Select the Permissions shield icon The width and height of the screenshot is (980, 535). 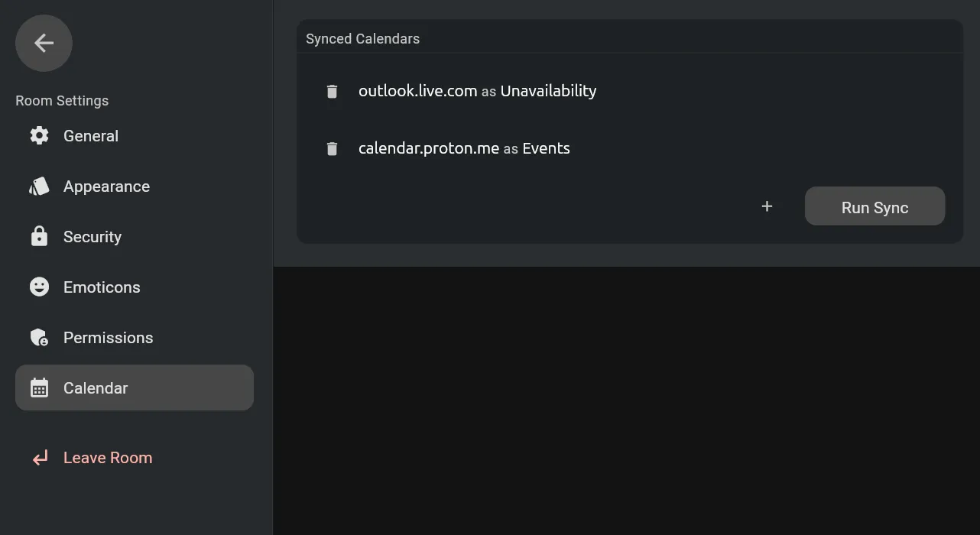39,337
